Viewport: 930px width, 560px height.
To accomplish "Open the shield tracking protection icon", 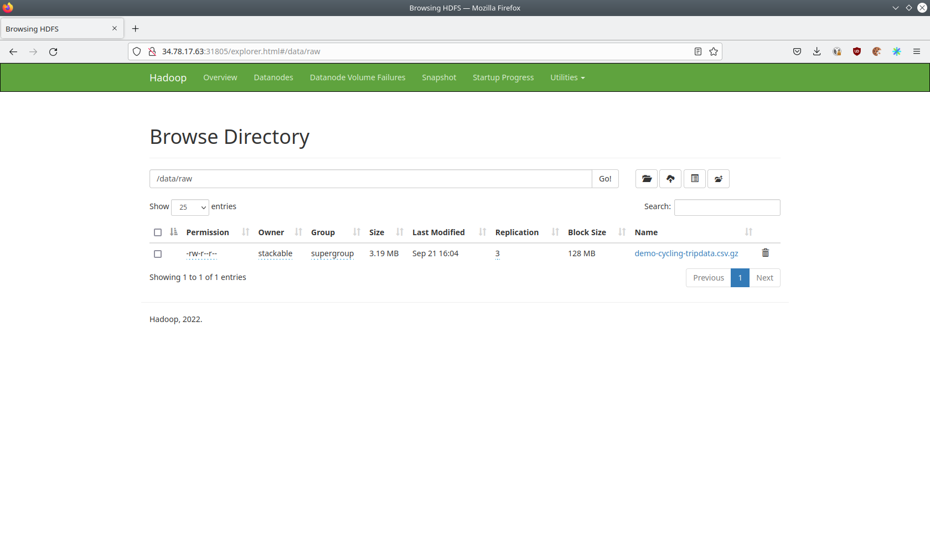I will coord(137,51).
